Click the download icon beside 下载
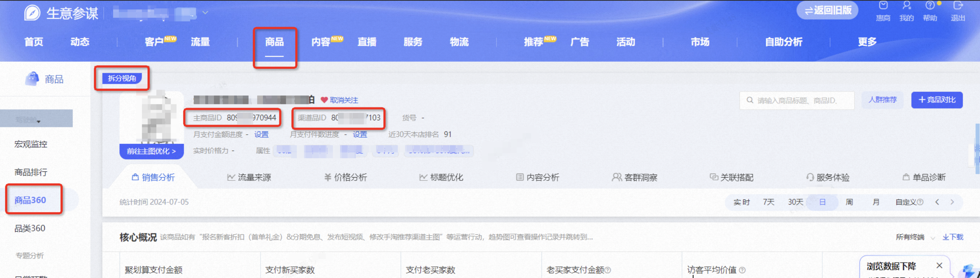This screenshot has height=278, width=980. click(x=945, y=237)
